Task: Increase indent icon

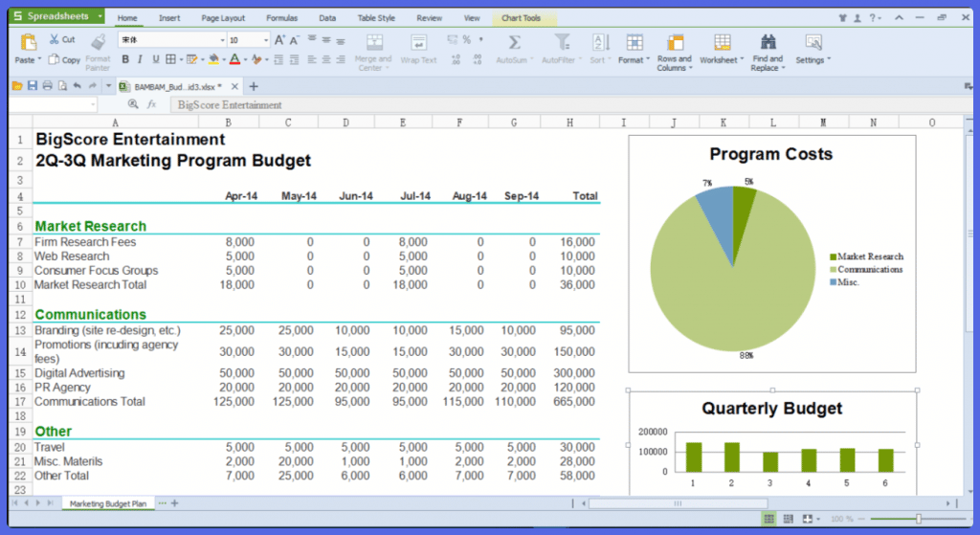Action: pos(294,59)
